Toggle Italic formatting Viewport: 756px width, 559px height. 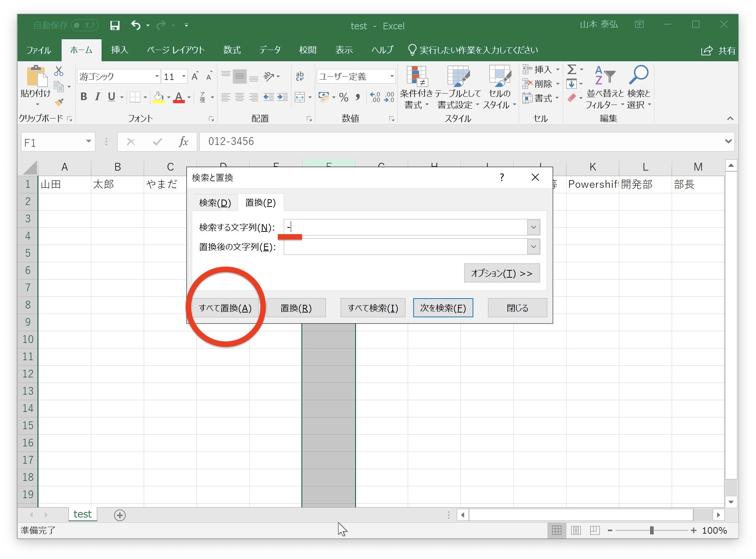click(x=98, y=97)
